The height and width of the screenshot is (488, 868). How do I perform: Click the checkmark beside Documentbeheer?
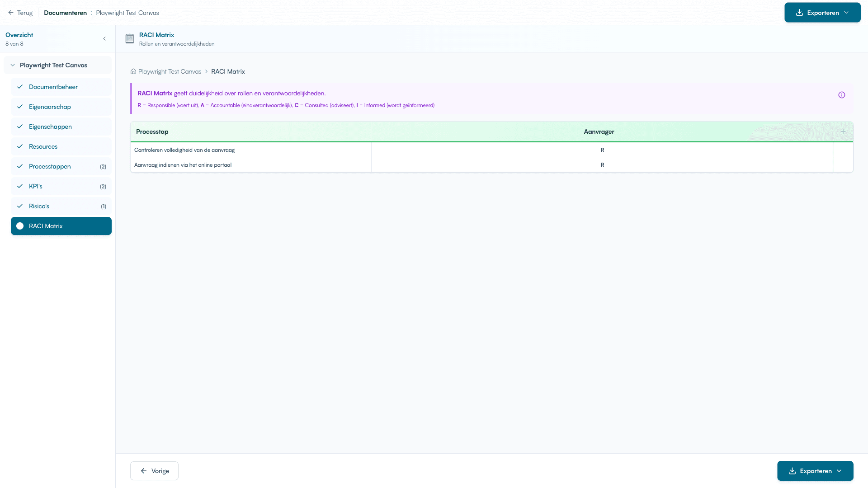coord(20,87)
